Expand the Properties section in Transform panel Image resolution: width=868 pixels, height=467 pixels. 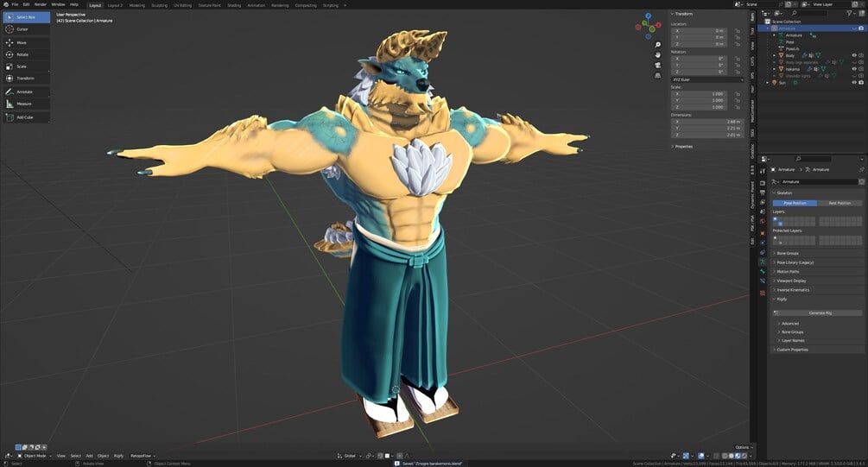tap(683, 147)
